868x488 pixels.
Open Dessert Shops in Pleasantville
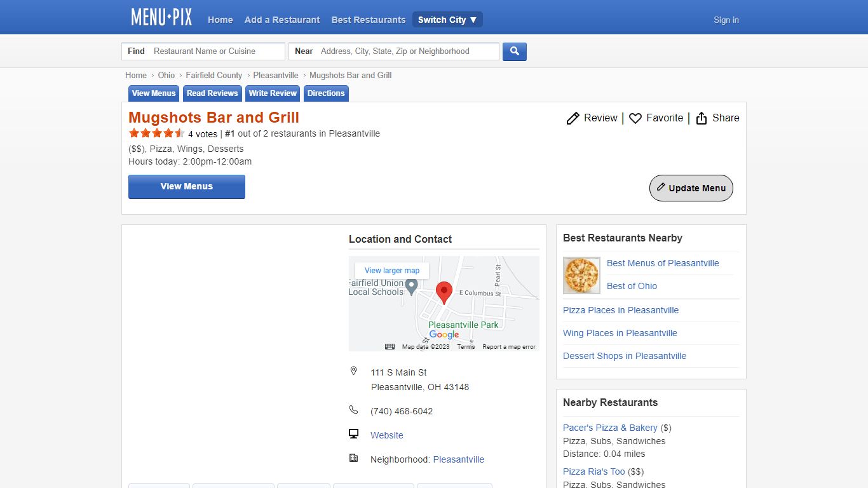click(625, 356)
